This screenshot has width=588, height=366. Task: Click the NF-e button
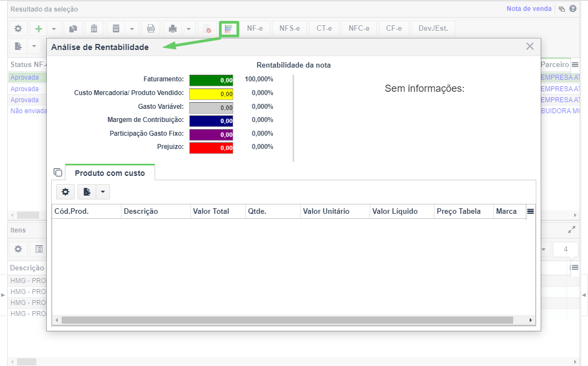click(255, 29)
